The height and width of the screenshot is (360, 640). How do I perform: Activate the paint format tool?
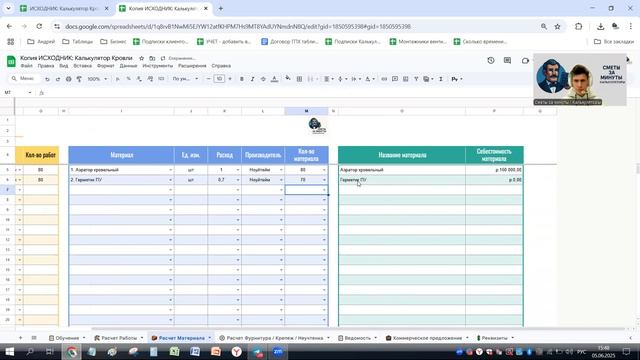79,79
